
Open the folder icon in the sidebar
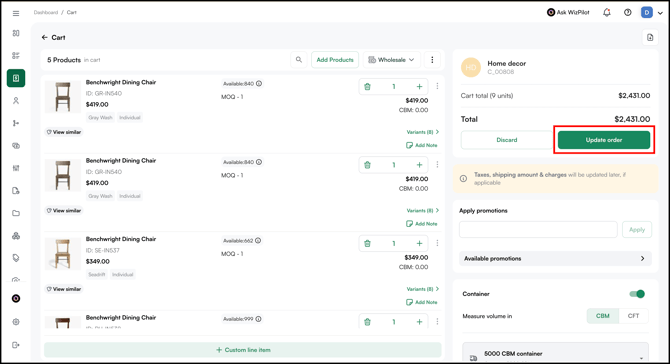(x=16, y=213)
